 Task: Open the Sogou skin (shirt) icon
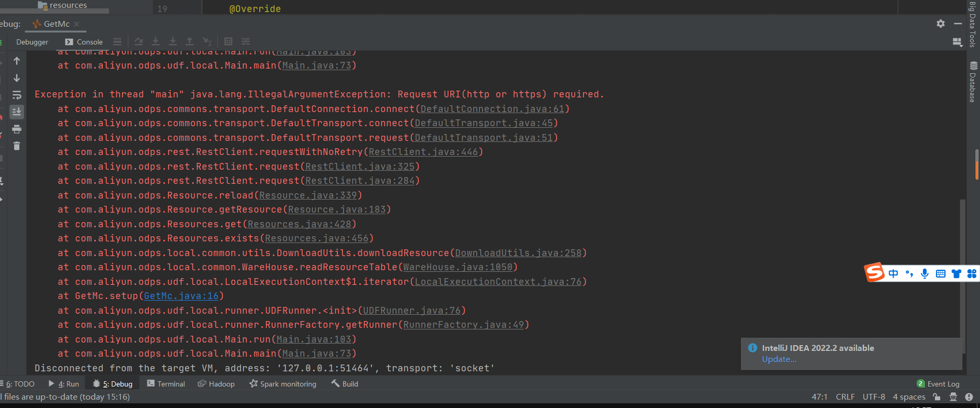coord(956,273)
